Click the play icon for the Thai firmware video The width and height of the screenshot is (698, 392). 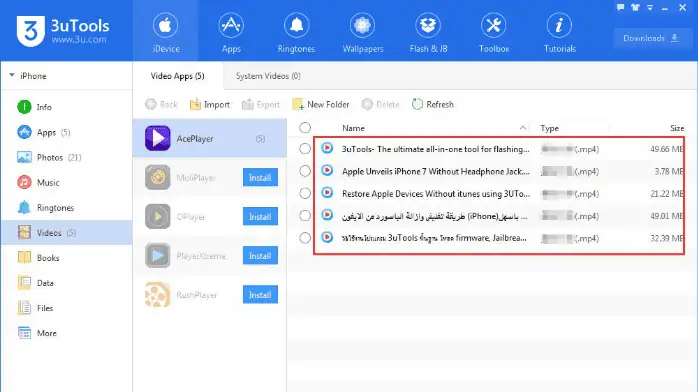click(327, 237)
